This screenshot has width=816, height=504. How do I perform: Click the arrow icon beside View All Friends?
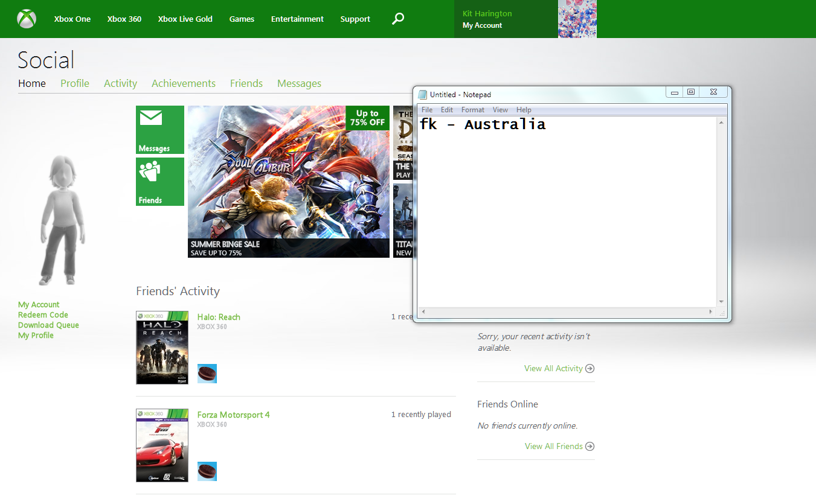click(590, 446)
